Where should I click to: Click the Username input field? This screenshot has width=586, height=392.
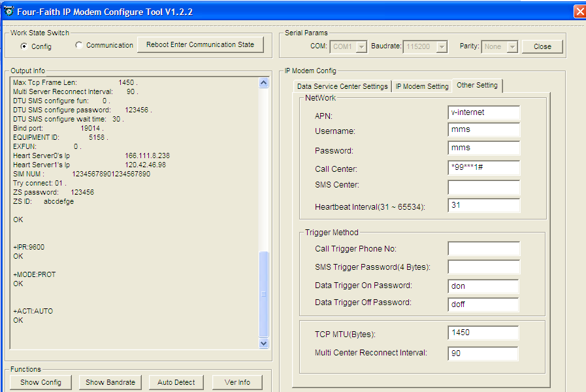point(483,129)
